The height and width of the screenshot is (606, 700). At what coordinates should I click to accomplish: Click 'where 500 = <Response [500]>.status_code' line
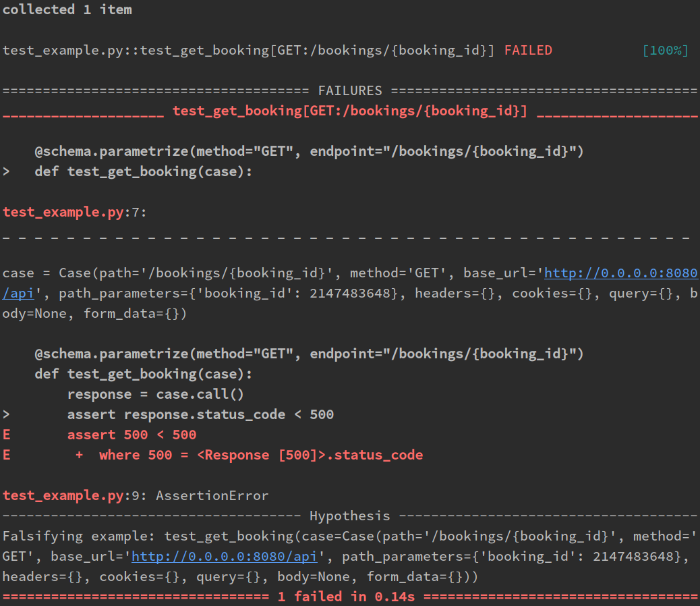261,455
